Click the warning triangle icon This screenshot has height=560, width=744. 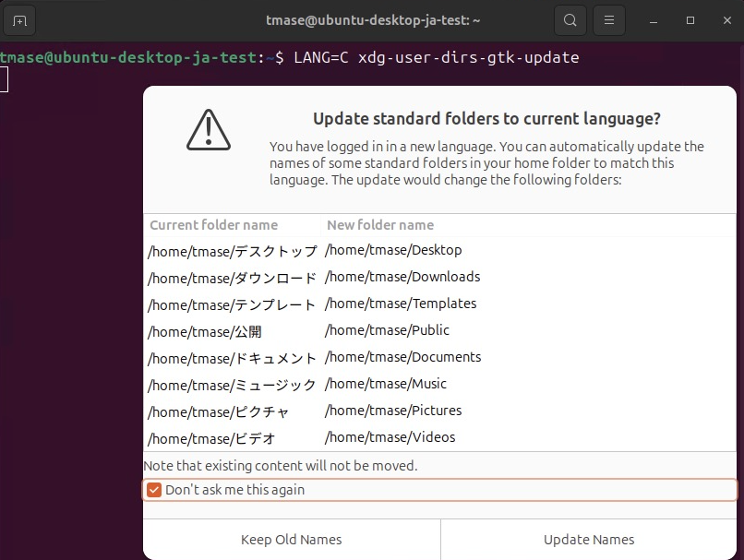209,130
